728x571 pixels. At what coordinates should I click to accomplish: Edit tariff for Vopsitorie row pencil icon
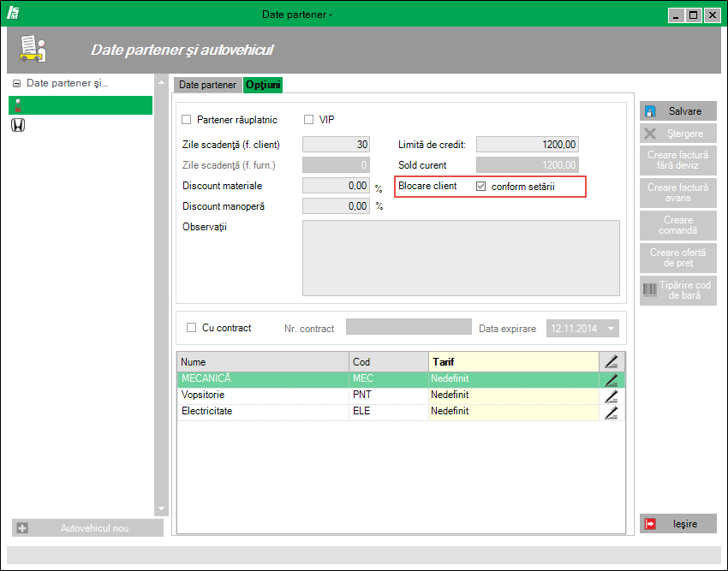(612, 396)
